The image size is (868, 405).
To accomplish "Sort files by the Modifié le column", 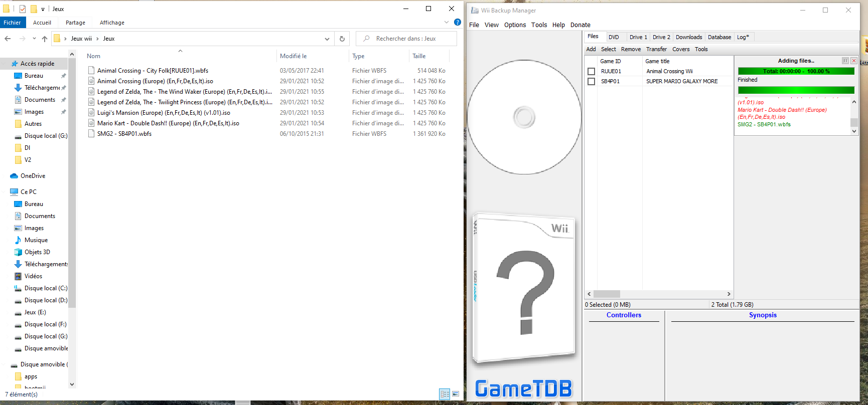I will [313, 56].
